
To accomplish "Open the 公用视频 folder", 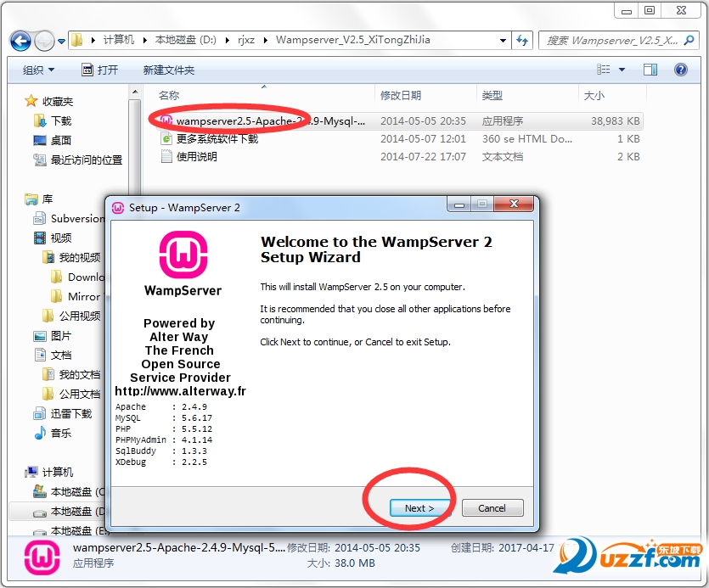I will [80, 316].
